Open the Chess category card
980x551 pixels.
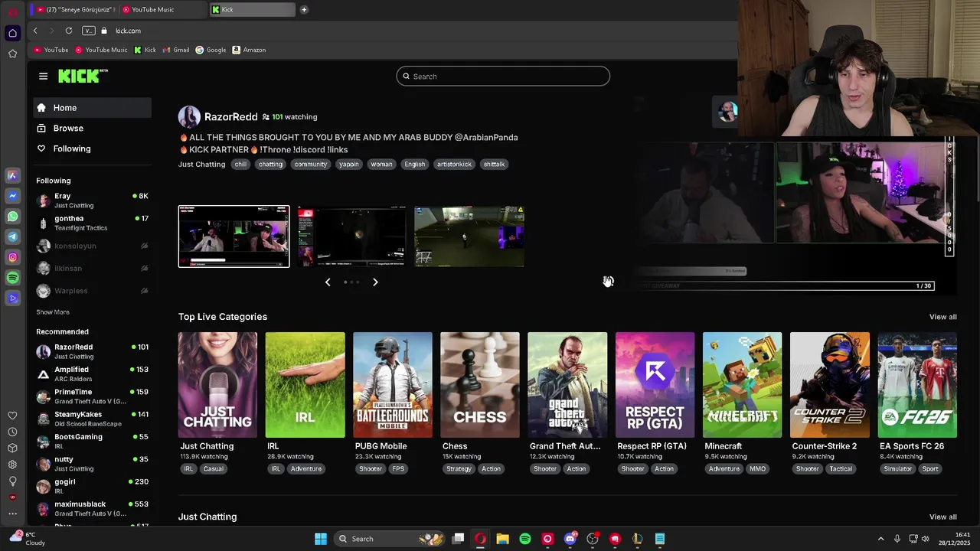(x=480, y=385)
